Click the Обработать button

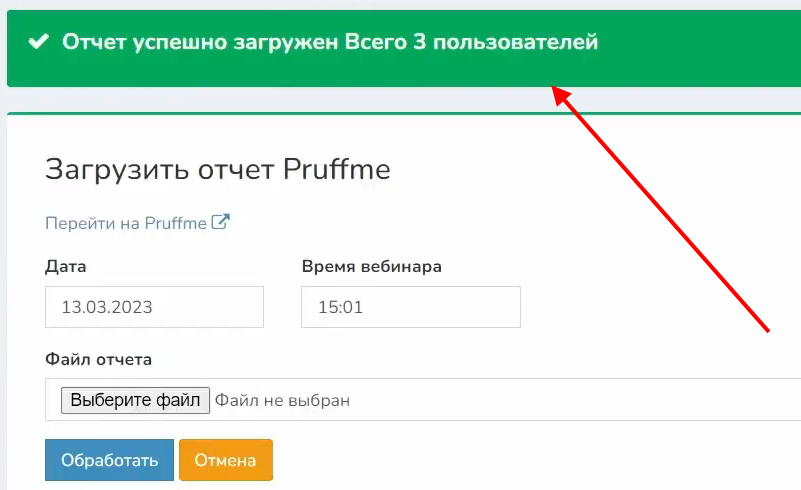click(x=109, y=460)
